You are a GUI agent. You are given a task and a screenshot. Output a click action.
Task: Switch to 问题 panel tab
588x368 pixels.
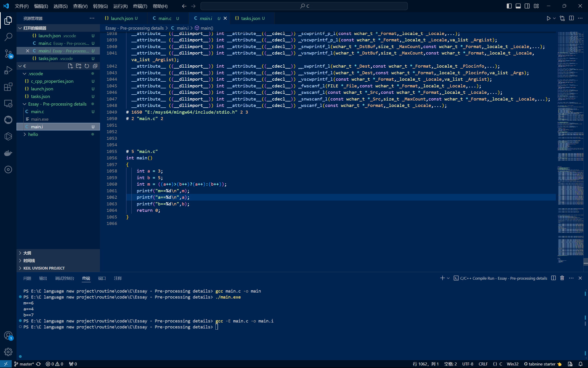pyautogui.click(x=27, y=278)
